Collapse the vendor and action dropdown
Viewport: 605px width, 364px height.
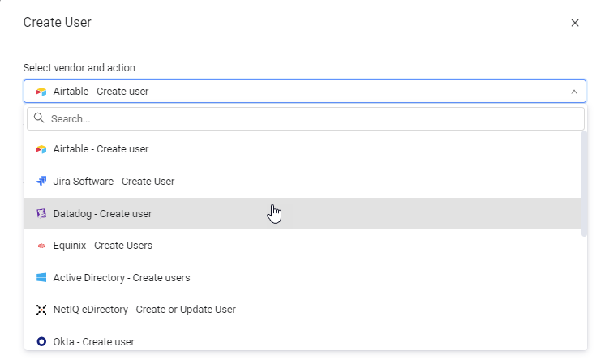pos(574,92)
